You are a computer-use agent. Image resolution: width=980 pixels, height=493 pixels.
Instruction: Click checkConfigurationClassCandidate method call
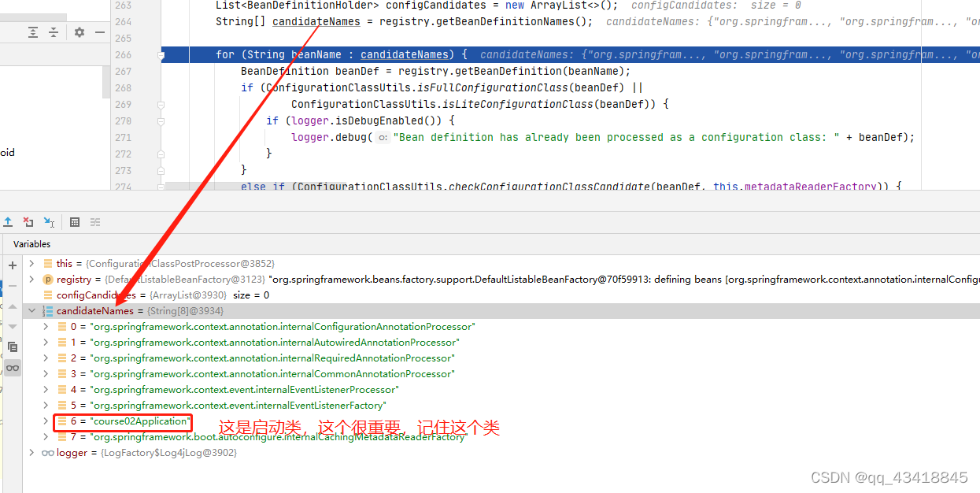tap(549, 187)
